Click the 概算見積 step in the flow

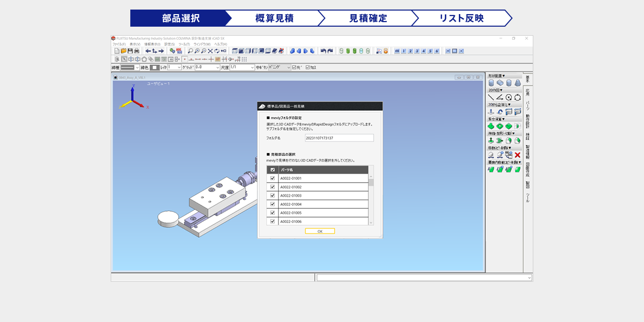click(x=274, y=18)
